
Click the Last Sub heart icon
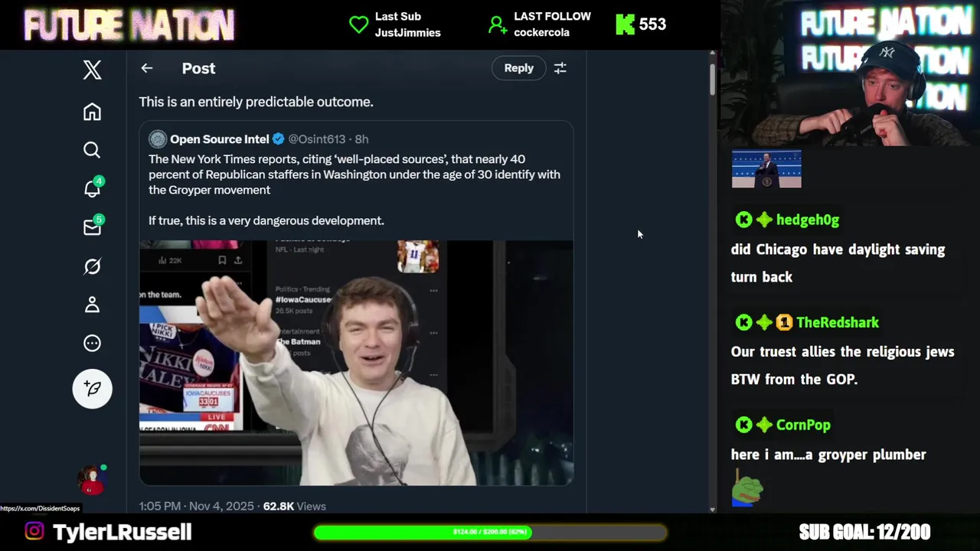tap(358, 24)
